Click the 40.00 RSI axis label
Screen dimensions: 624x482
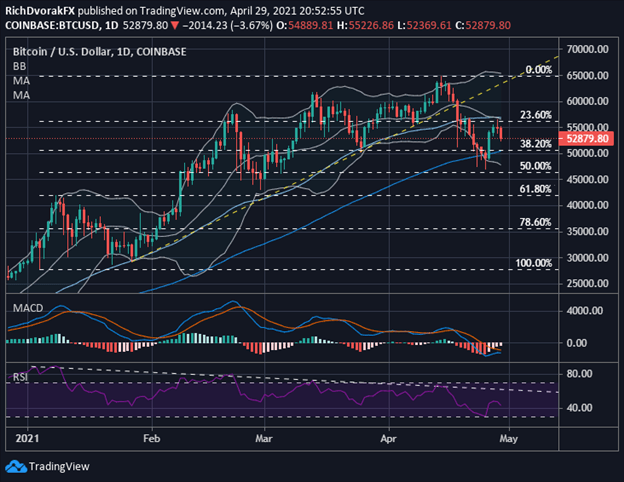(x=579, y=408)
